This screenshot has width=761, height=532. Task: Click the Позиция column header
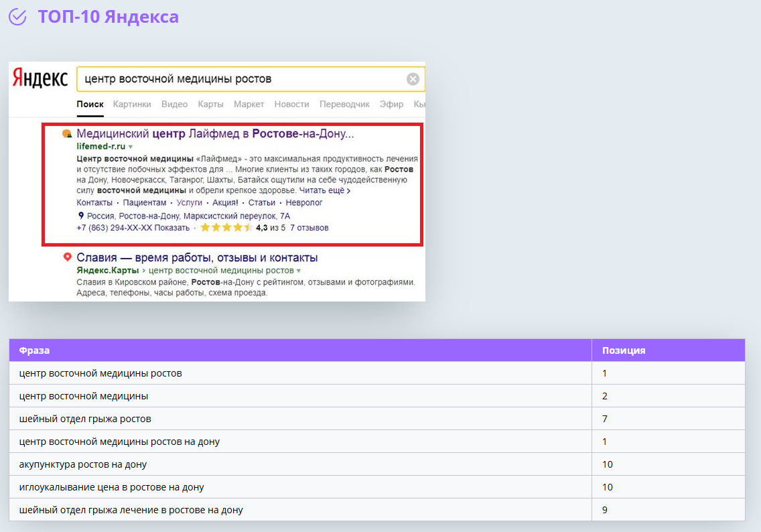click(x=624, y=350)
